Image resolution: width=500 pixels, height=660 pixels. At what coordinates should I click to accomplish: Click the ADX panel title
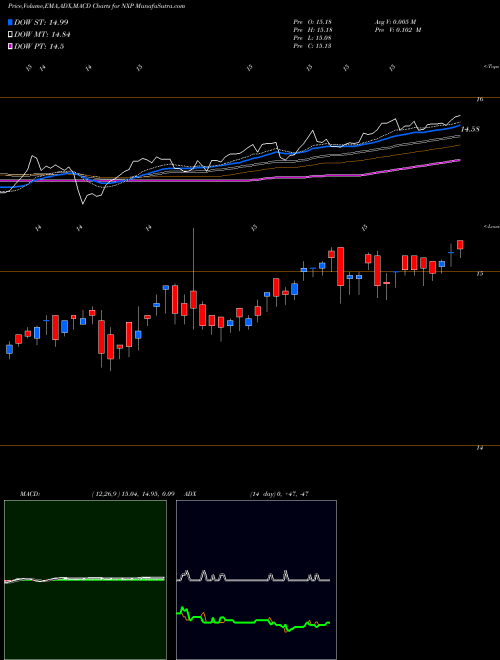coord(190,494)
